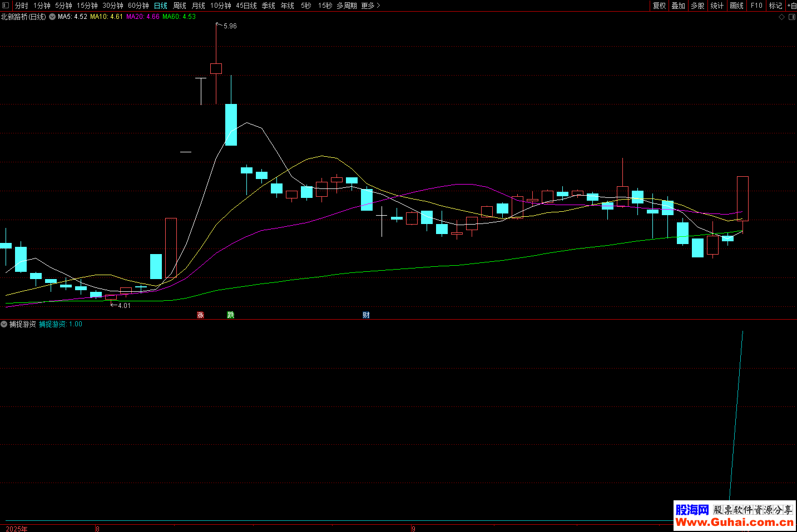Switch to the 周线 weekly tab
Image resolution: width=797 pixels, height=532 pixels.
(180, 6)
